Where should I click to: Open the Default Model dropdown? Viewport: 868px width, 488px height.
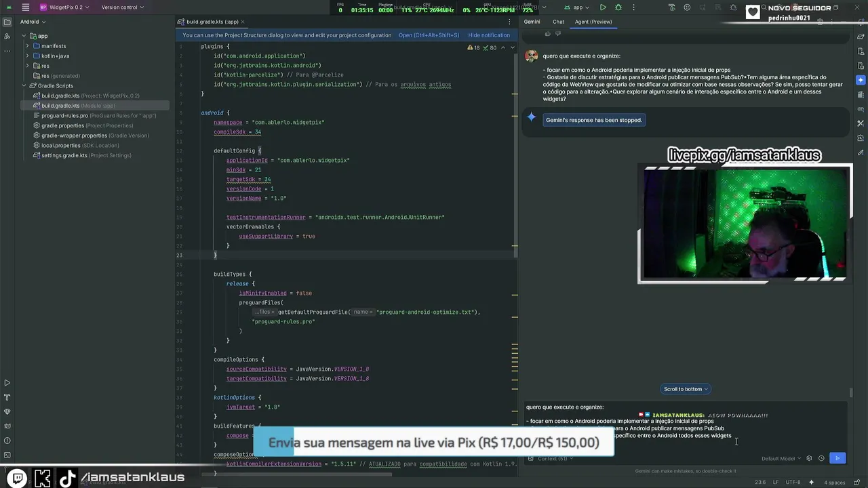tap(781, 459)
